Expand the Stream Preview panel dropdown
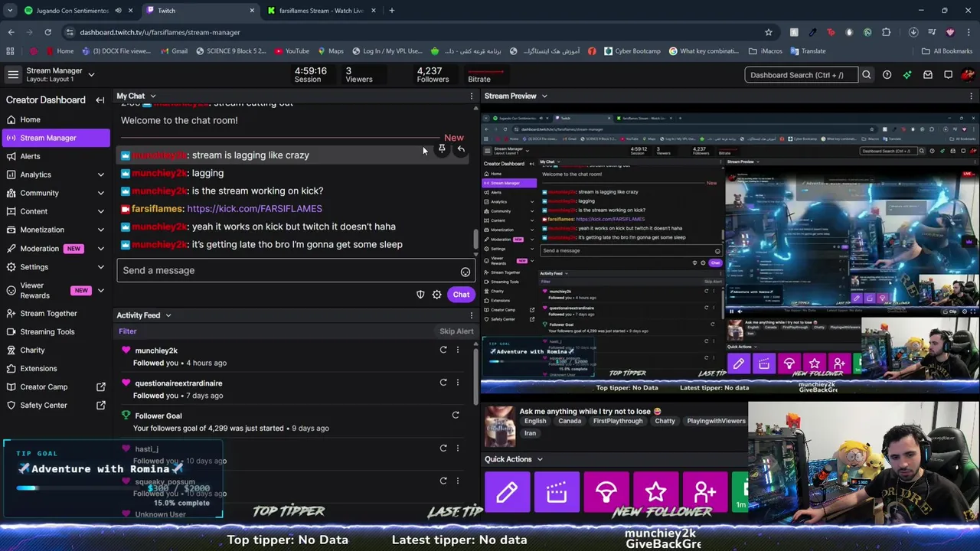Screen dimensions: 980x551 coord(544,96)
